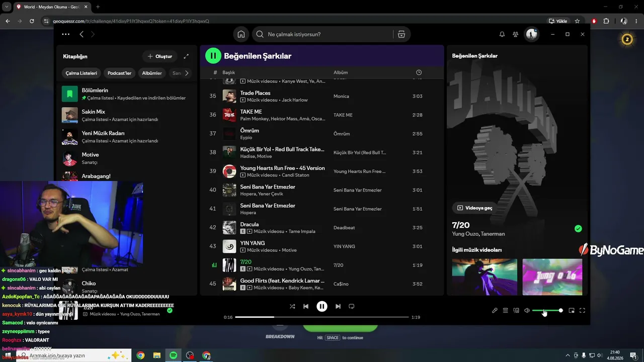
Task: Open Spotify from the Windows taskbar
Action: 173,355
